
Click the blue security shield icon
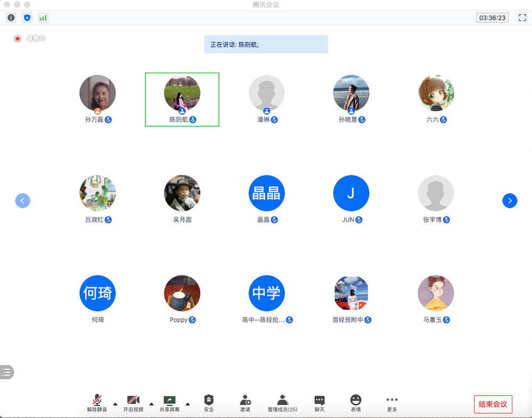pos(27,18)
